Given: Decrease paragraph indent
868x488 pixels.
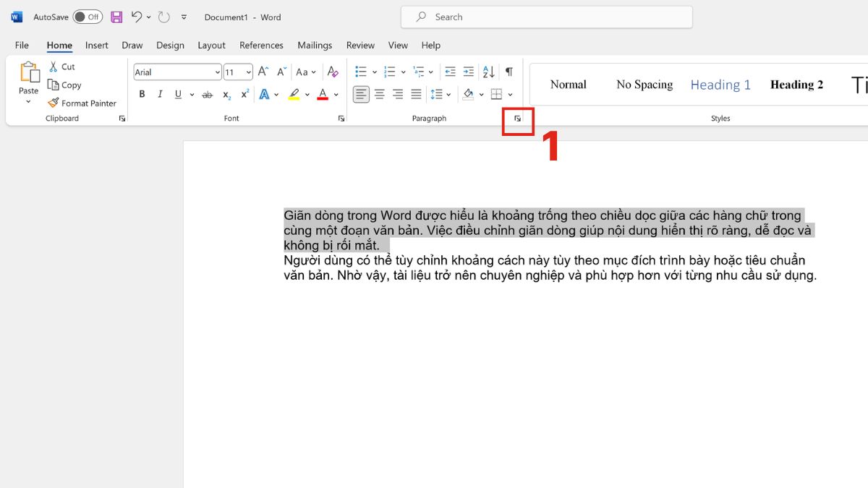Looking at the screenshot, I should click(450, 72).
